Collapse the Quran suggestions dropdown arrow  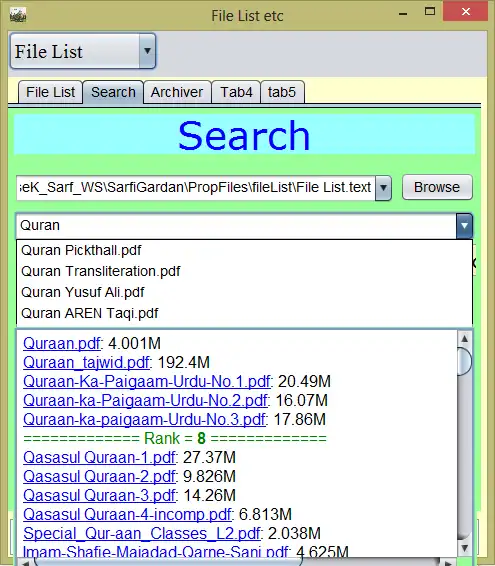tap(464, 226)
